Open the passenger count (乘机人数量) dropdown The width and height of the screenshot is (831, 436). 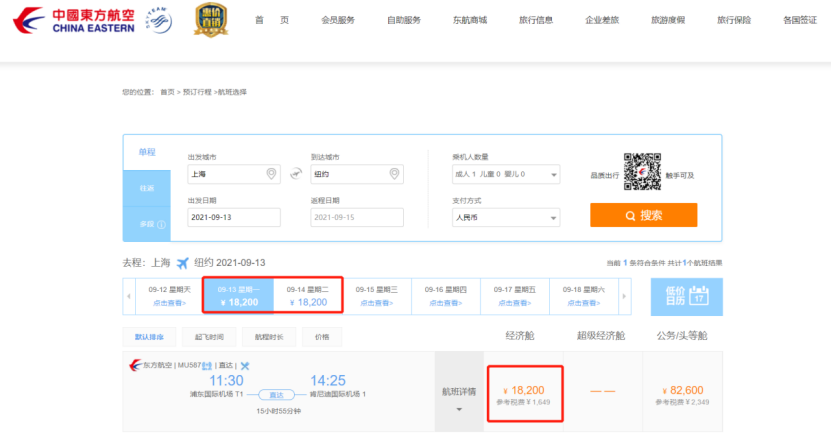(x=506, y=175)
